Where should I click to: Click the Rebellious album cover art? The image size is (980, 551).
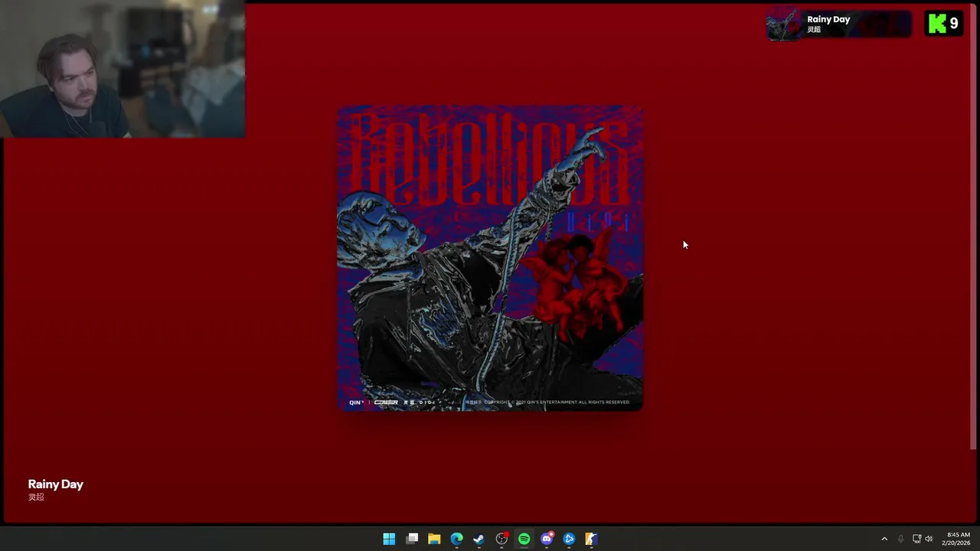(x=490, y=258)
